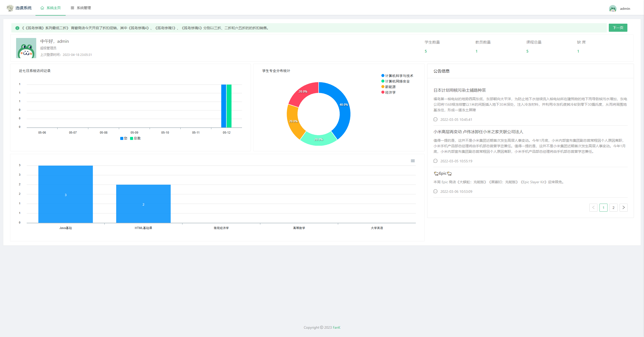Open the bar chart hamburger menu icon

pyautogui.click(x=413, y=161)
